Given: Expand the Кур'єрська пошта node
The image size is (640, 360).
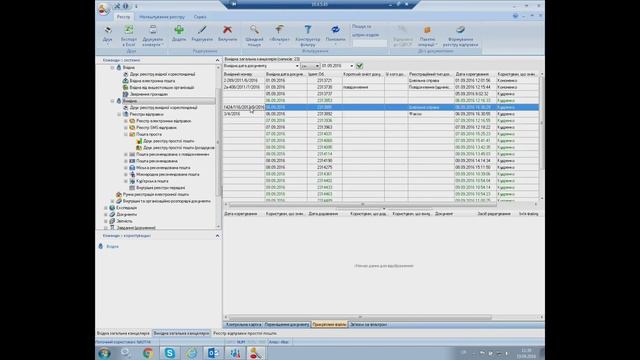Looking at the screenshot, I should (x=126, y=181).
